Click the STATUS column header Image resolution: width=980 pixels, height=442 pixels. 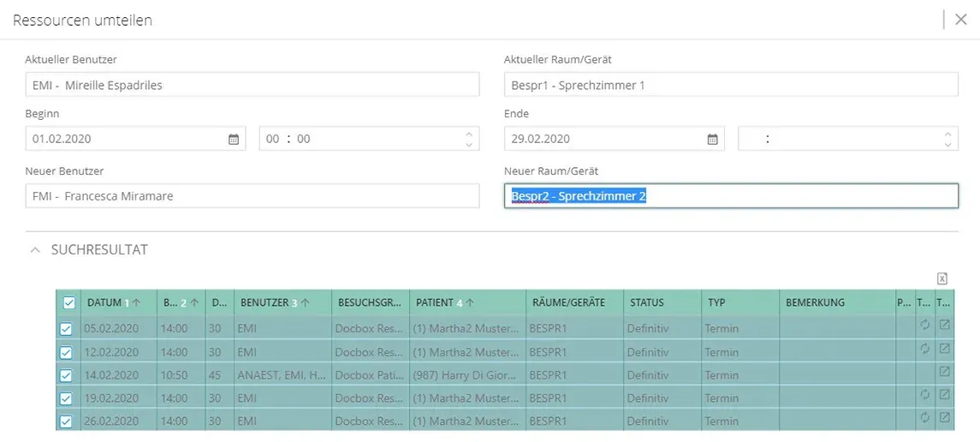[x=662, y=302]
